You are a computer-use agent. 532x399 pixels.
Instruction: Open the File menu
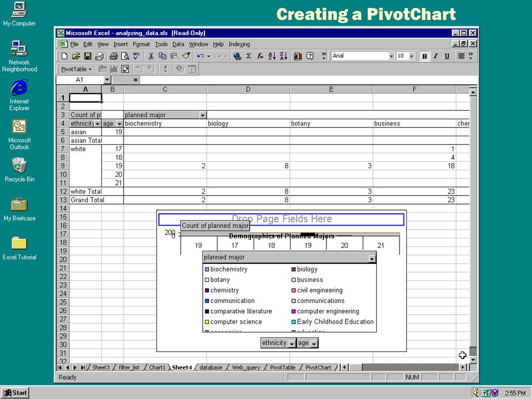[74, 44]
